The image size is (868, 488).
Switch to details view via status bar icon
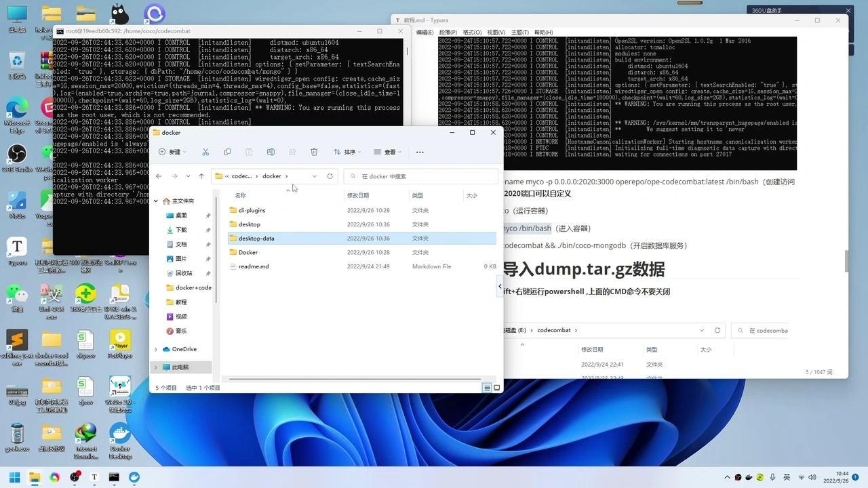click(487, 387)
